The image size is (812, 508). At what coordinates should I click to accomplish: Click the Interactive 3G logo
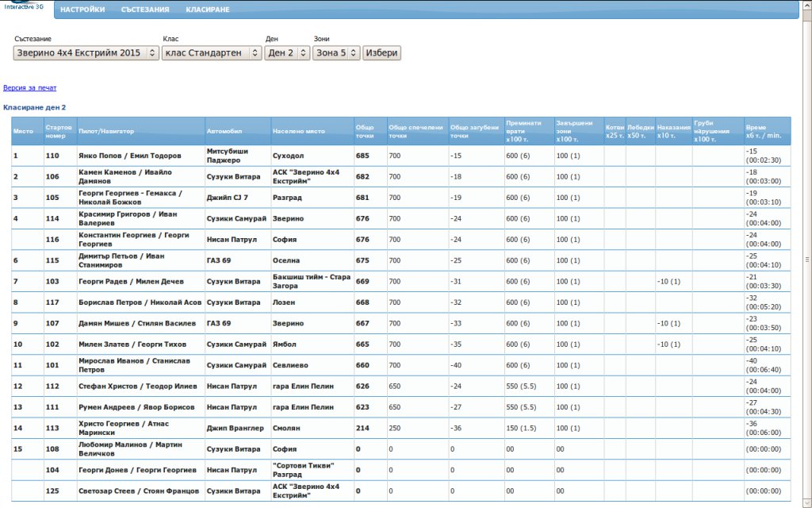pyautogui.click(x=24, y=6)
